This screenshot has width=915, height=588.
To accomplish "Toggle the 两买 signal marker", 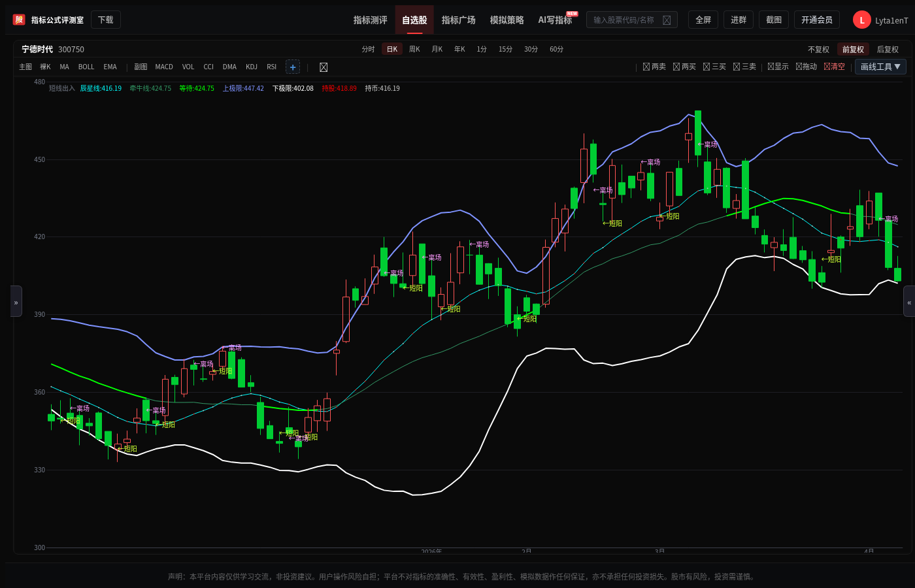I will pyautogui.click(x=684, y=67).
